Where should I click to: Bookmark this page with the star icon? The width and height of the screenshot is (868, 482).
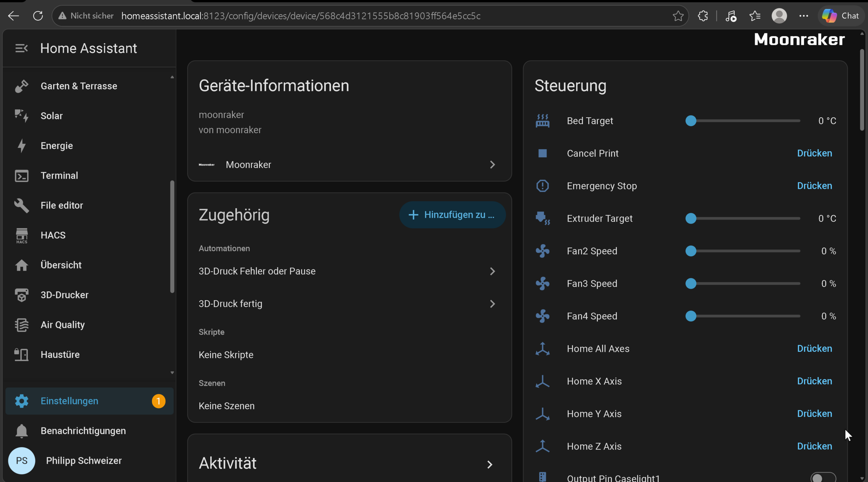click(x=678, y=16)
